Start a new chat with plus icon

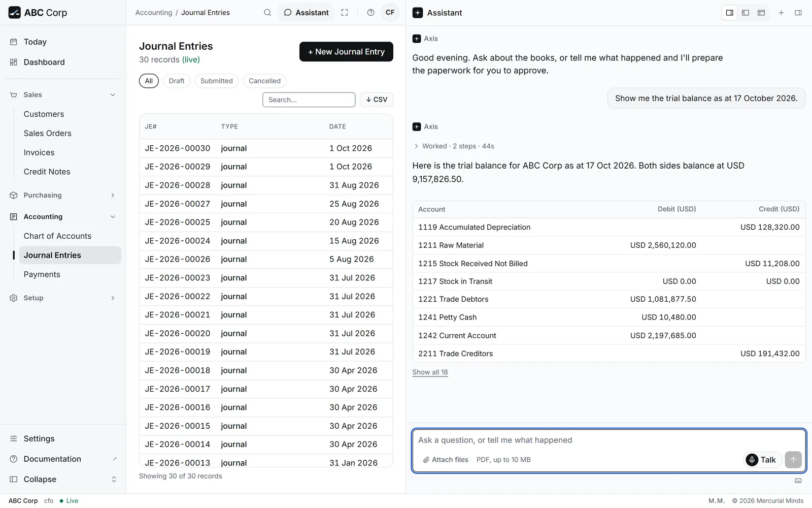[x=782, y=13]
